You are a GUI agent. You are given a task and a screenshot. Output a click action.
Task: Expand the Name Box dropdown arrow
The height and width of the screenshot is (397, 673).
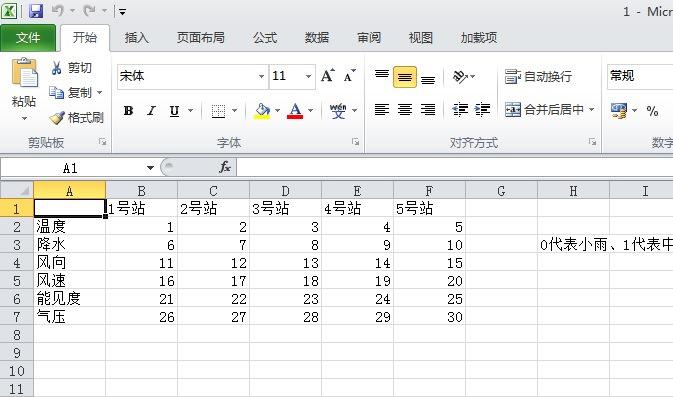click(150, 167)
